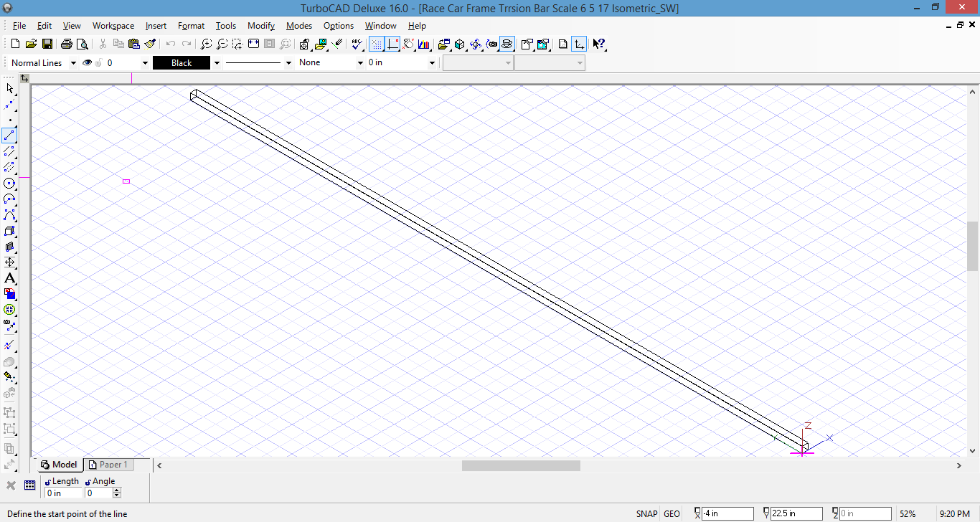Zoom to extents icon
Screen dimensions: 980x522
(x=254, y=44)
